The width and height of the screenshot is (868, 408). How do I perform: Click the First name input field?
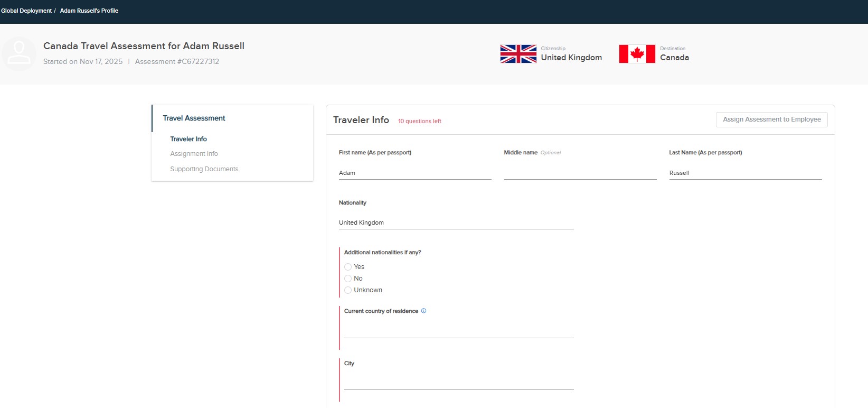tap(414, 173)
